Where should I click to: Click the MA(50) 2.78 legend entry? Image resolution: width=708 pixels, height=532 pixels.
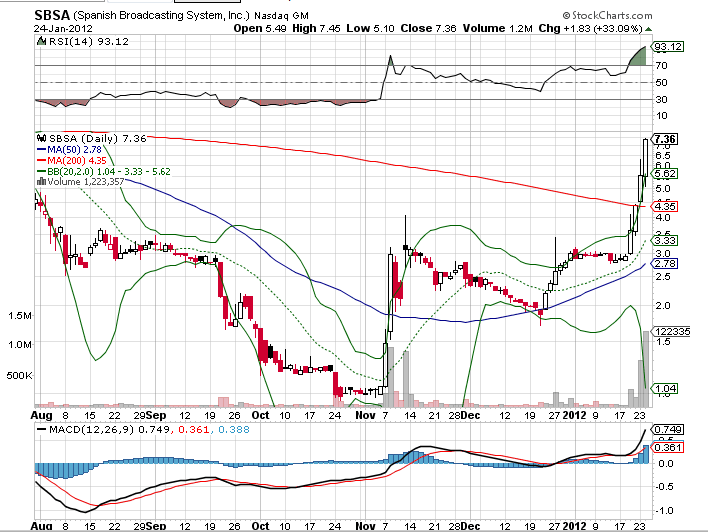(69, 149)
